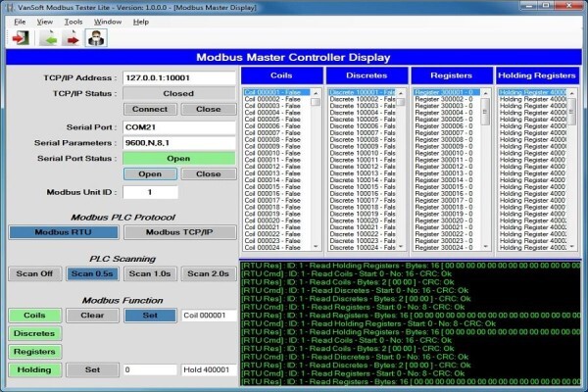Open the View menu
Viewport: 588px width, 392px height.
(45, 22)
